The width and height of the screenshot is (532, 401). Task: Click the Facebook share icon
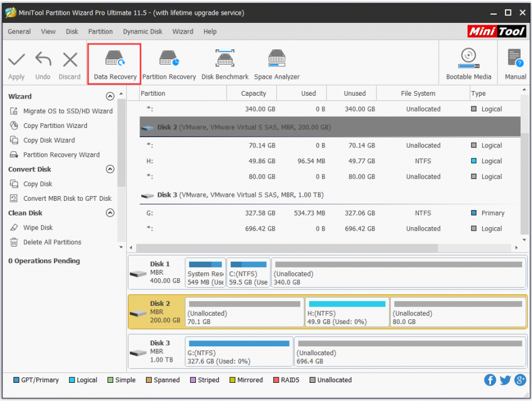[490, 380]
